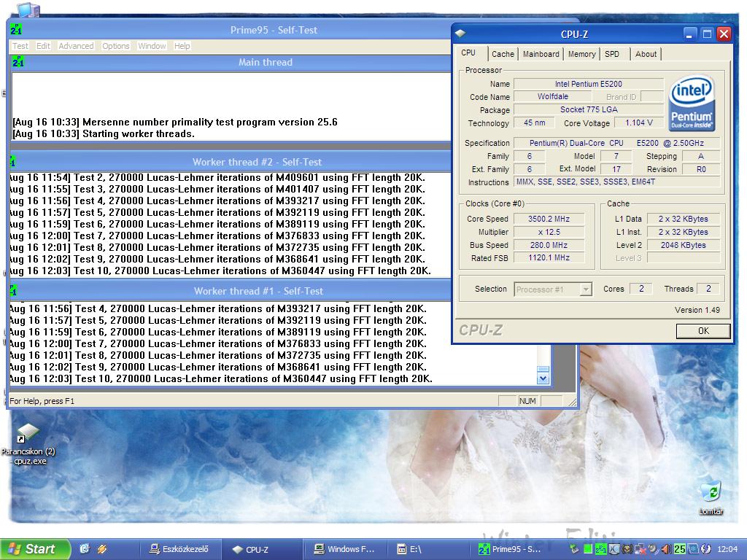Switch to the Memory tab in CPU-Z
This screenshot has height=560, width=747.
[581, 54]
